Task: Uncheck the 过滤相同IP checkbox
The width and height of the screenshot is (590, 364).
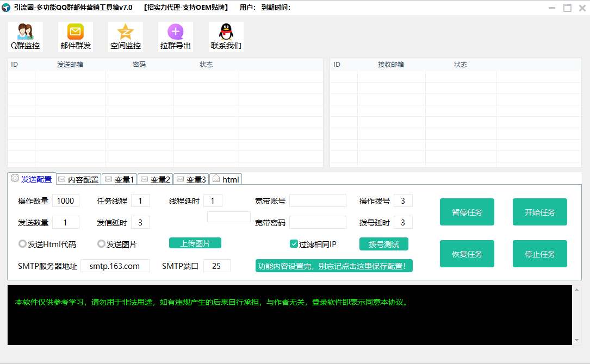Action: (294, 244)
